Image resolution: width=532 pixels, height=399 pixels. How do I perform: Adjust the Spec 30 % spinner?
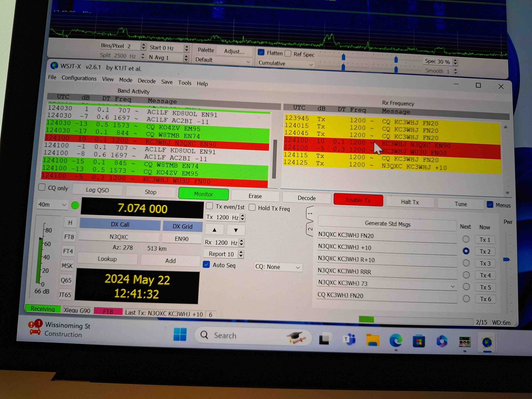455,62
